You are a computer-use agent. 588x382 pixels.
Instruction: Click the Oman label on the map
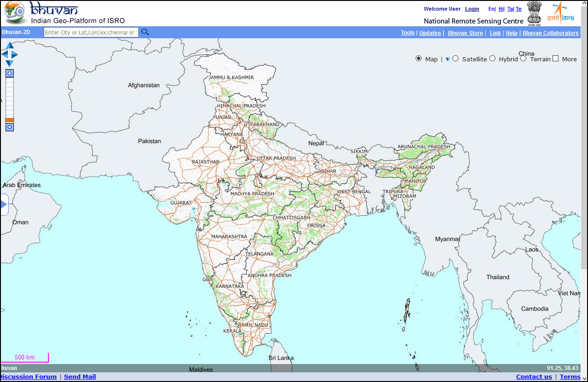(x=20, y=222)
